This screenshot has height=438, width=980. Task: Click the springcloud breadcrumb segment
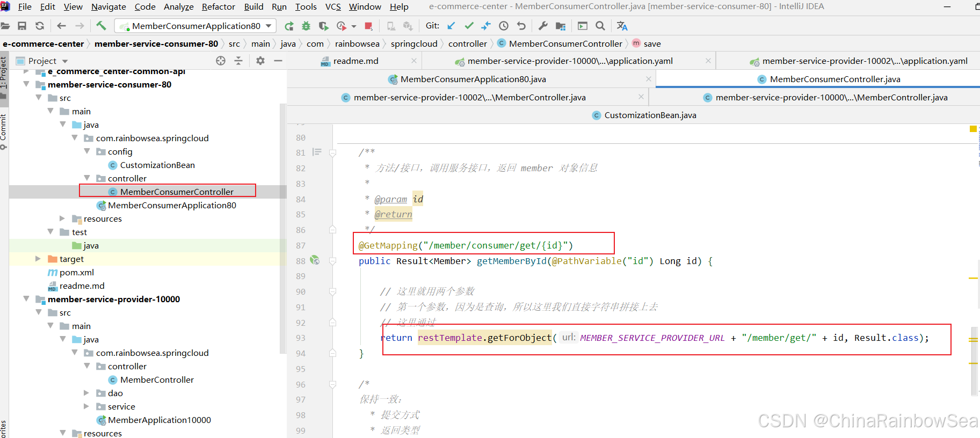click(414, 43)
